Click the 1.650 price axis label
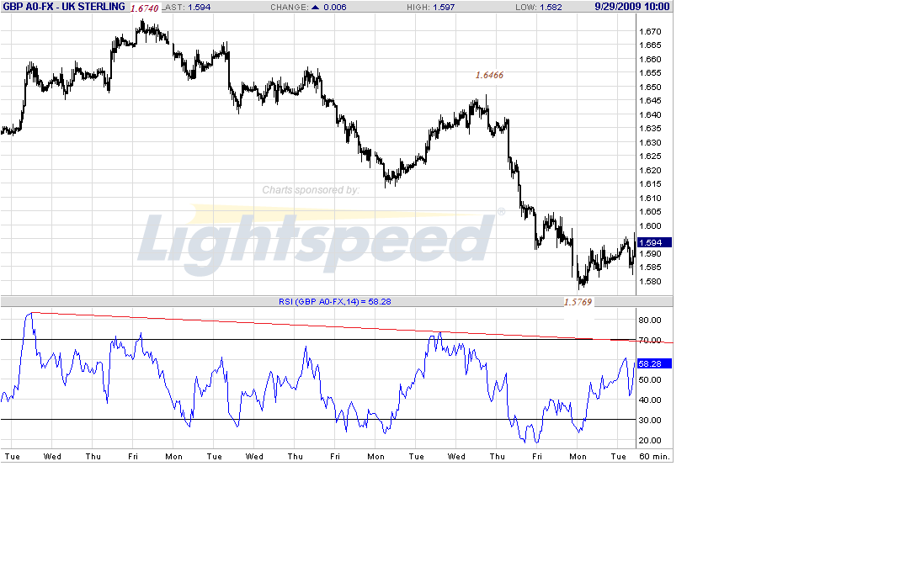 pyautogui.click(x=650, y=87)
